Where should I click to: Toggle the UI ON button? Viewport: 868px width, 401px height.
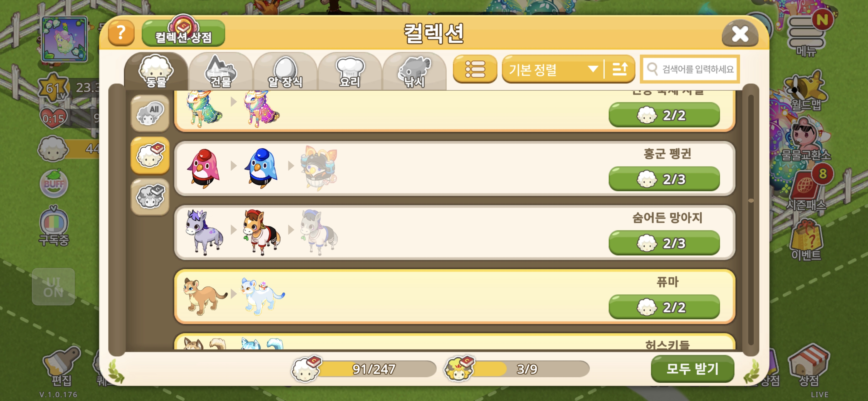[53, 287]
